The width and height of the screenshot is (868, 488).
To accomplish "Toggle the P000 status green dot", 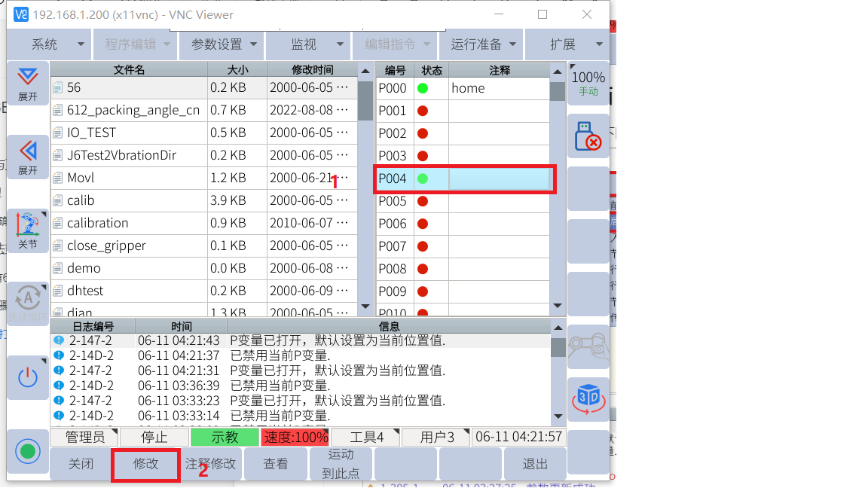I will coord(423,88).
